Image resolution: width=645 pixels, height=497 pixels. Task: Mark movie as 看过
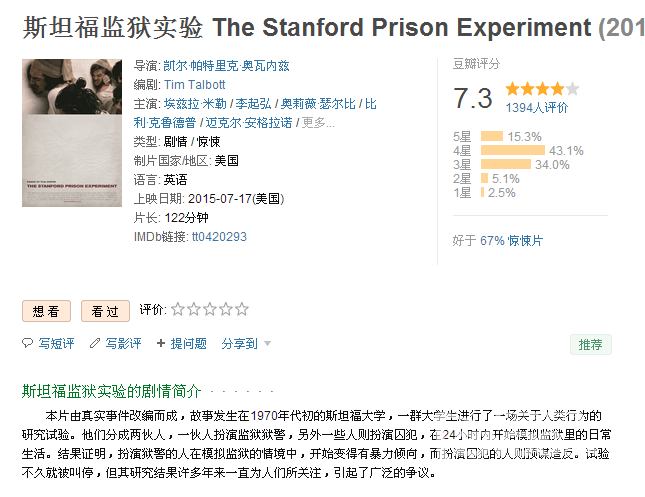(105, 311)
